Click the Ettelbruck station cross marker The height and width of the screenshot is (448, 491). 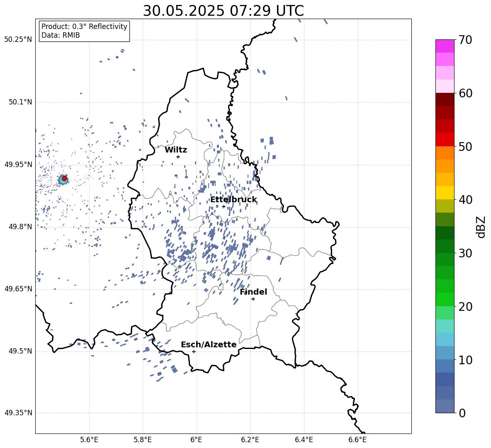point(224,206)
